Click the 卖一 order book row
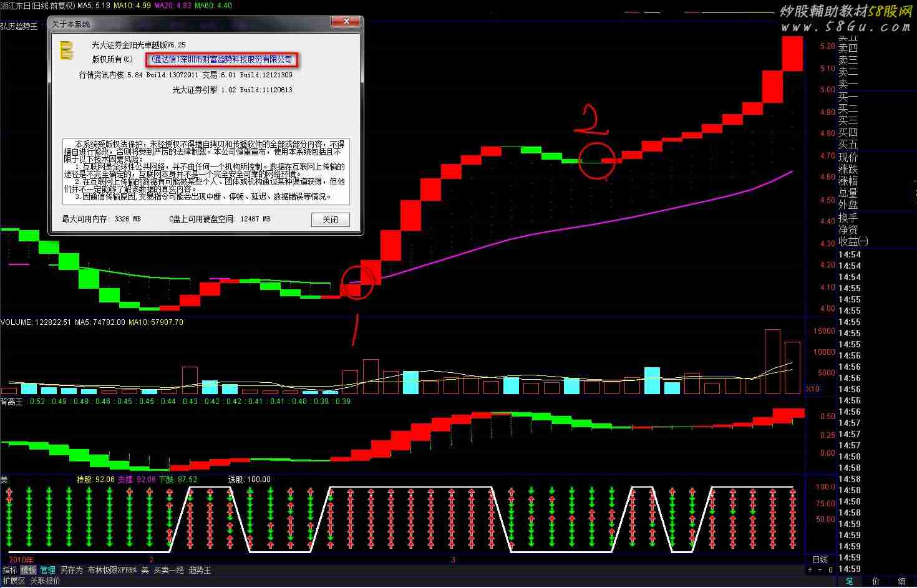This screenshot has height=588, width=917. point(848,84)
